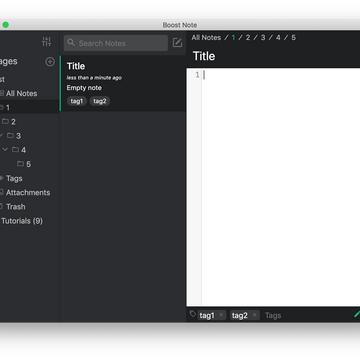Select folder 3 in sidebar

(18, 136)
